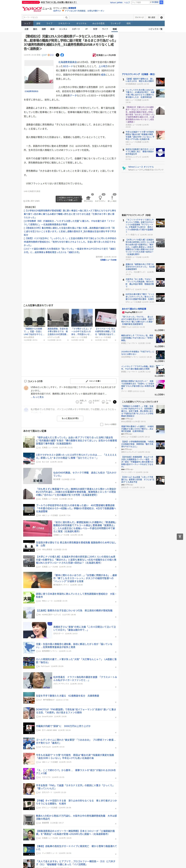Open rank 1 video ranking thumbnail
This screenshot has height=868, width=186.
pyautogui.click(x=160, y=223)
